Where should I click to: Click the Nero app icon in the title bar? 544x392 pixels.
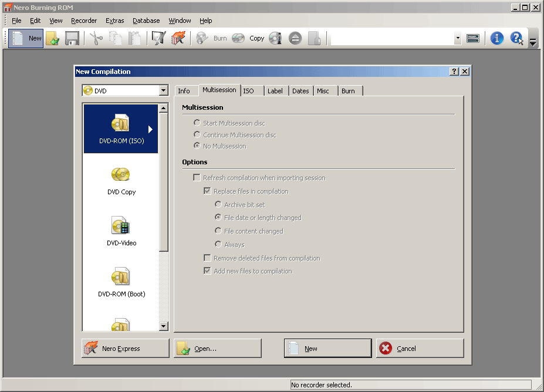(8, 7)
